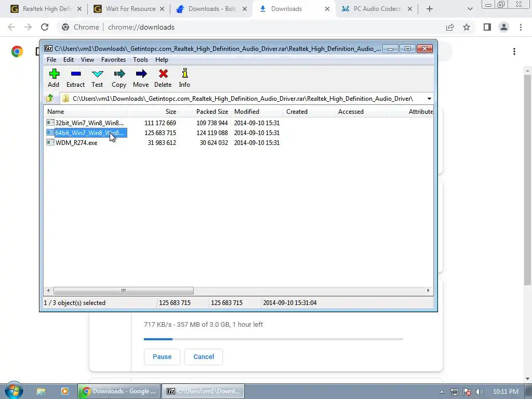
Task: Click the download progress bar
Action: 273,339
